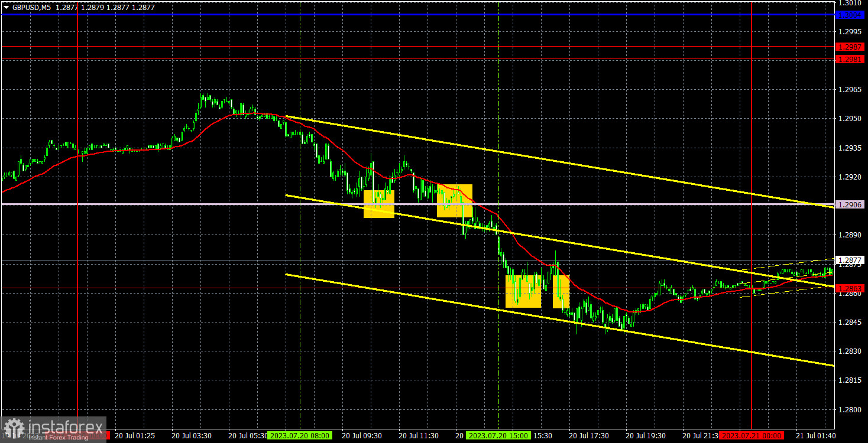Click the 1.2965 price axis value
Viewport: 868px width, 443px height.
(851, 90)
